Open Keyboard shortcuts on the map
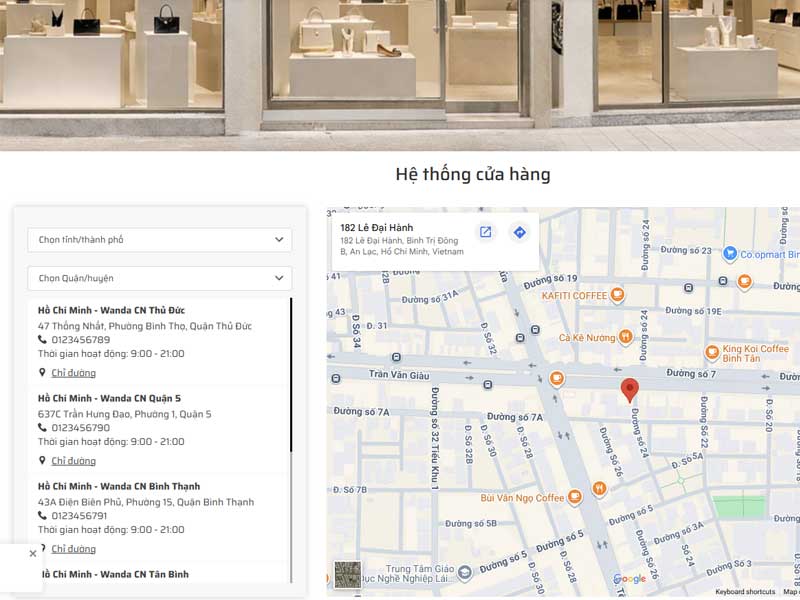Screen dimensions: 800x600 [x=745, y=592]
